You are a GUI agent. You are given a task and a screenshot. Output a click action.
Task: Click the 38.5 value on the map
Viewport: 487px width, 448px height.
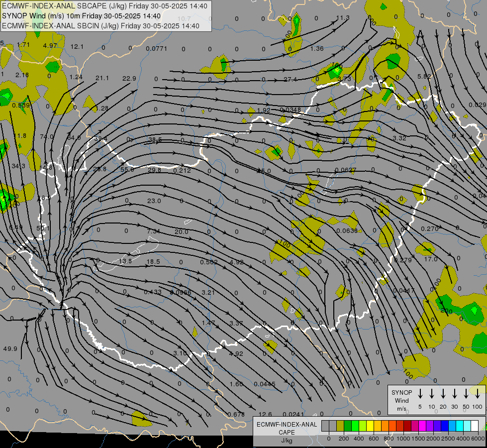pos(155,139)
